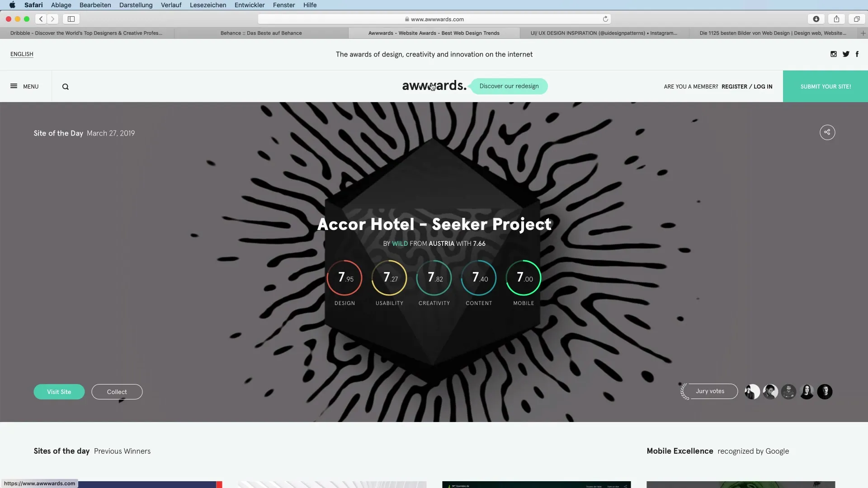This screenshot has height=488, width=868.
Task: Click the first jury member avatar
Action: pyautogui.click(x=752, y=392)
